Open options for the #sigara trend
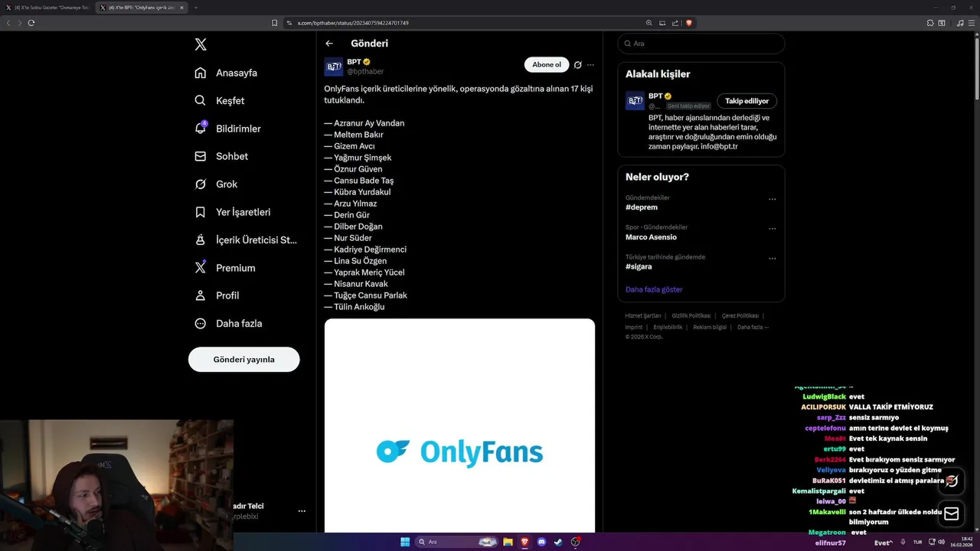This screenshot has width=980, height=551. point(772,259)
